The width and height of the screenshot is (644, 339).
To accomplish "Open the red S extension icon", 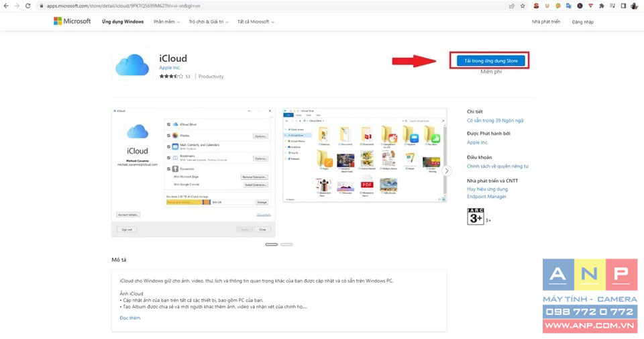I will point(536,6).
